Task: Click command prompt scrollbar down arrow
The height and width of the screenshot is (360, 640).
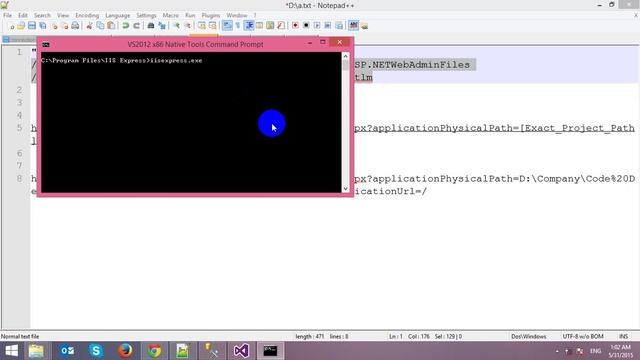Action: 345,189
